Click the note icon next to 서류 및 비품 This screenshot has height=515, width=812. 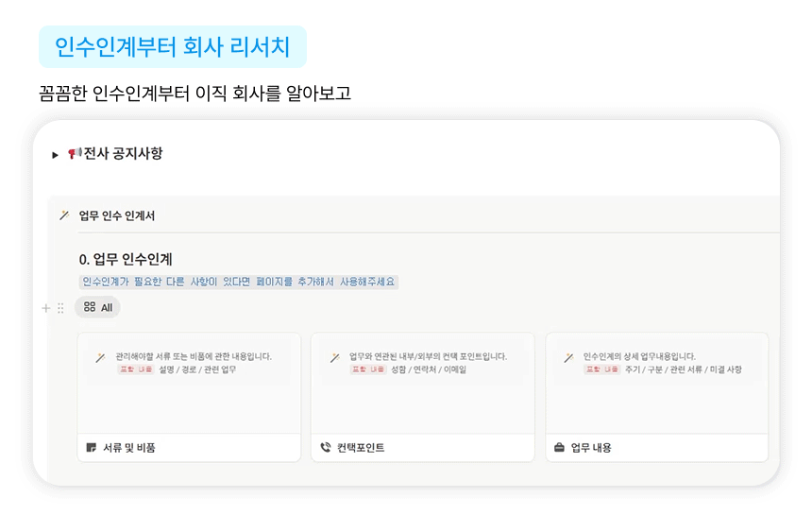click(x=92, y=448)
